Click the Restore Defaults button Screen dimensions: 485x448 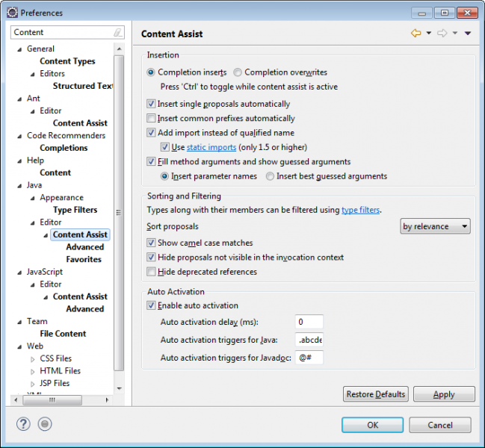click(376, 394)
